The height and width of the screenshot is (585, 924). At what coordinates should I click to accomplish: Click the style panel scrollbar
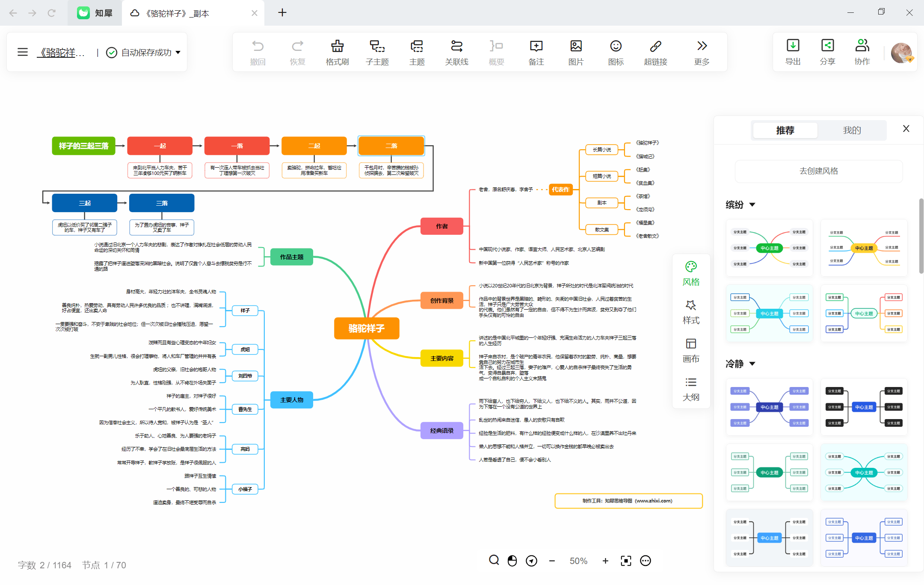coord(921,236)
